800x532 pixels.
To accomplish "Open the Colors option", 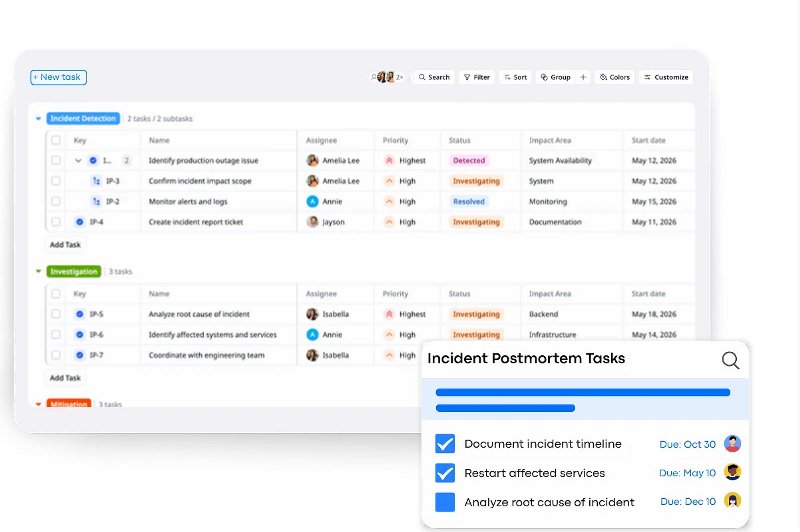I will click(615, 77).
